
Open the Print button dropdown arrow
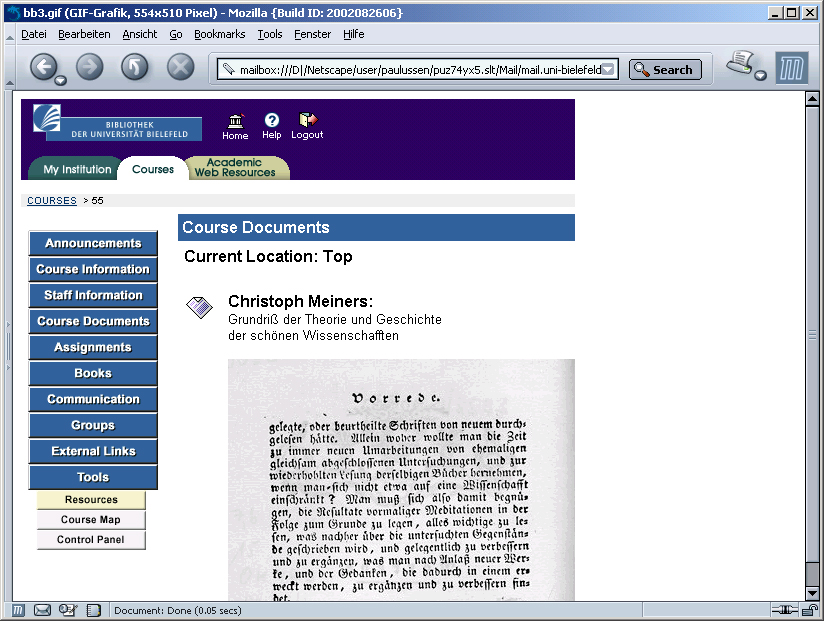click(x=760, y=76)
